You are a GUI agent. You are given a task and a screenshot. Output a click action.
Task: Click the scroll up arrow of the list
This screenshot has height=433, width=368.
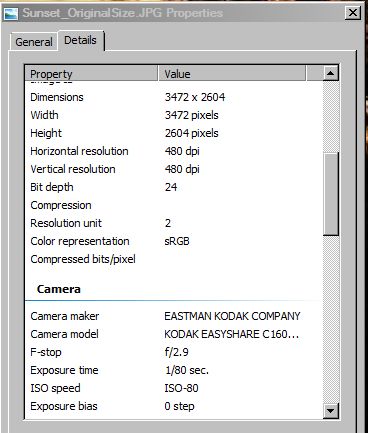pos(331,73)
